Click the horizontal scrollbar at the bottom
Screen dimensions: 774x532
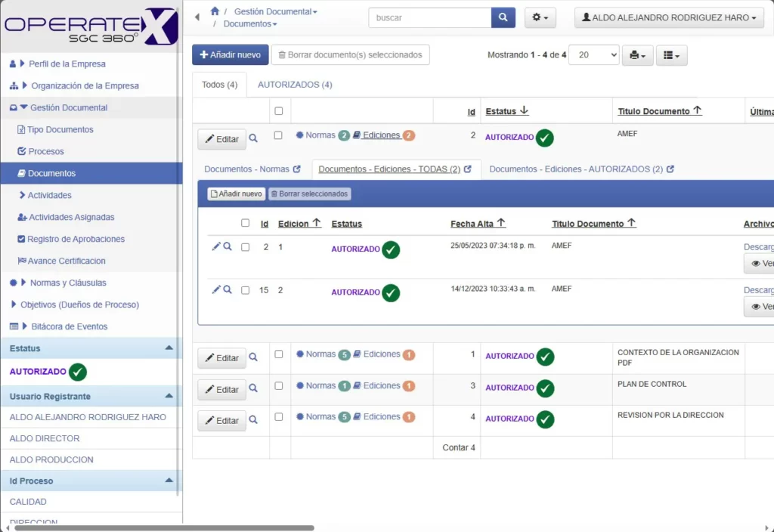(x=163, y=527)
